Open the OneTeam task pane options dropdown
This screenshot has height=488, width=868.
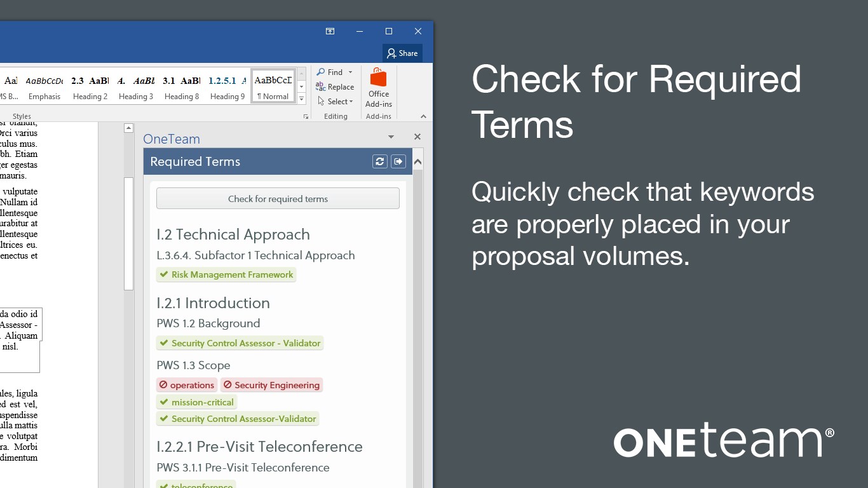coord(391,137)
